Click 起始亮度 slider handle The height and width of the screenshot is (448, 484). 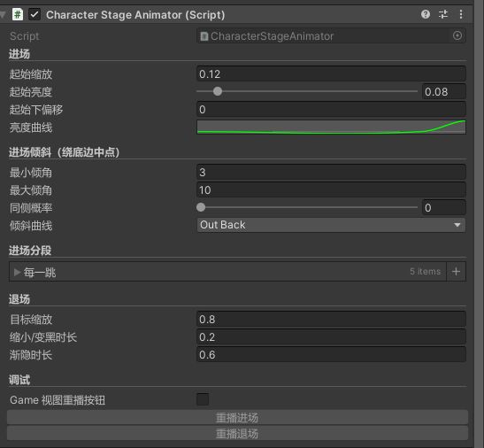(x=218, y=91)
